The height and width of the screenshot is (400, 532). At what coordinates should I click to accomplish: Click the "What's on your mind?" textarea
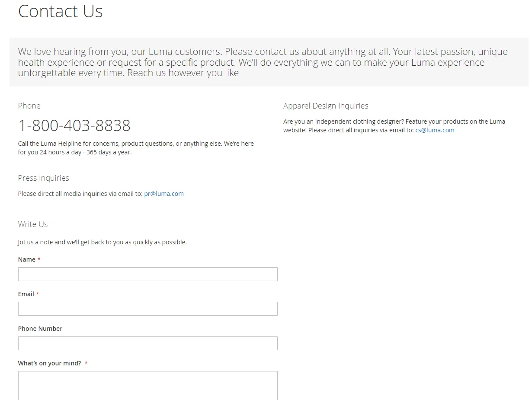coord(147,385)
